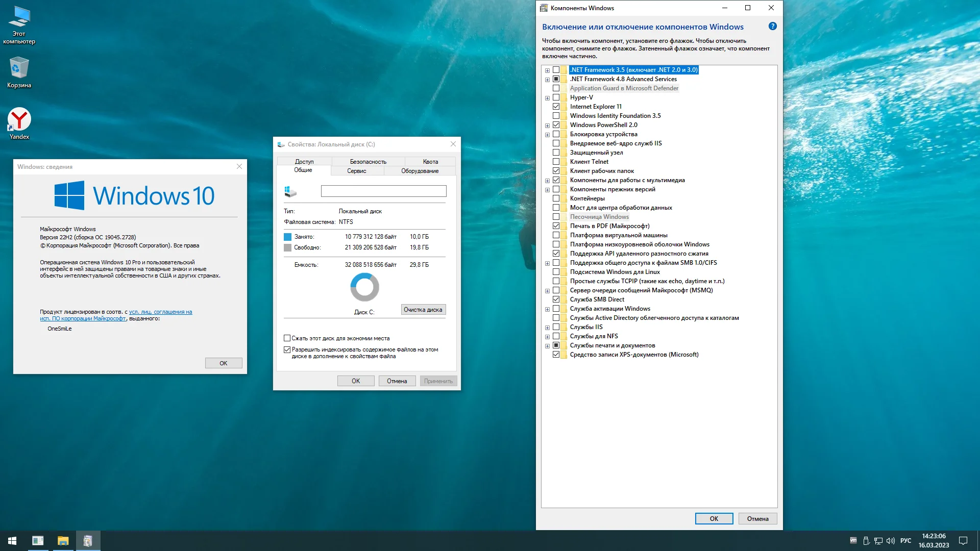Switch to the Оборудование tab

pyautogui.click(x=420, y=171)
